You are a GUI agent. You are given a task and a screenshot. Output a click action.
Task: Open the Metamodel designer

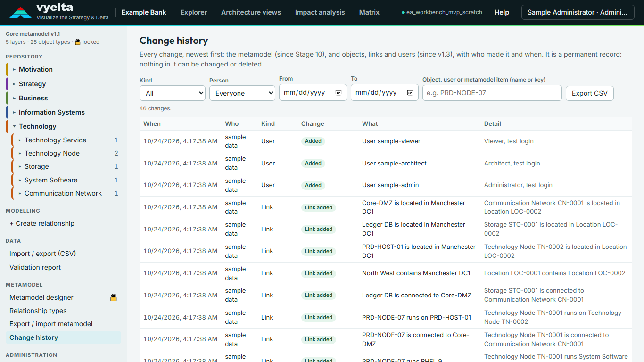pos(41,297)
